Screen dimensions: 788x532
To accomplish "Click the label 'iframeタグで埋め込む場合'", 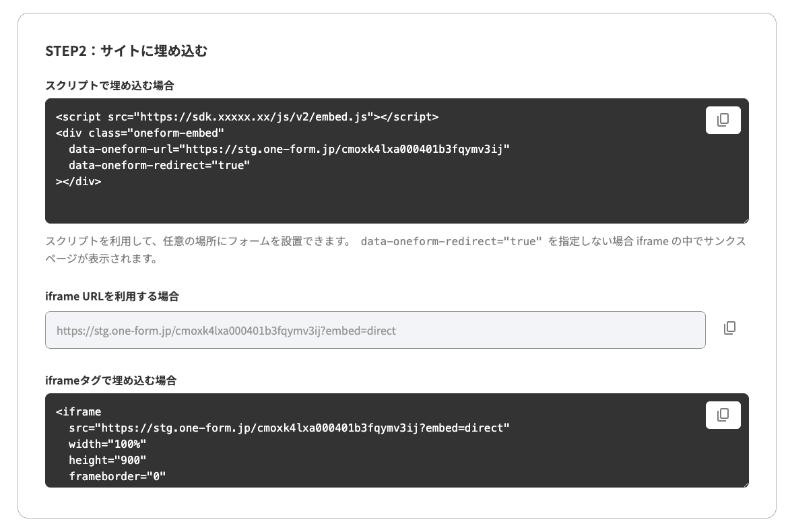I will click(x=110, y=380).
